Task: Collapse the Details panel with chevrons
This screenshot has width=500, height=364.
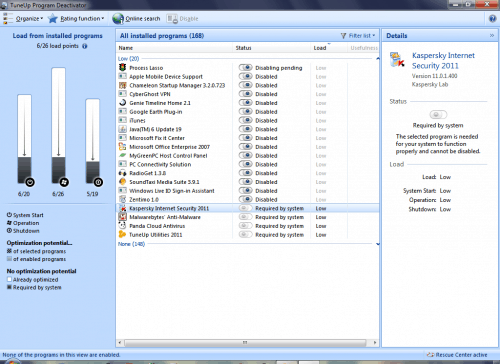Action: pos(492,35)
